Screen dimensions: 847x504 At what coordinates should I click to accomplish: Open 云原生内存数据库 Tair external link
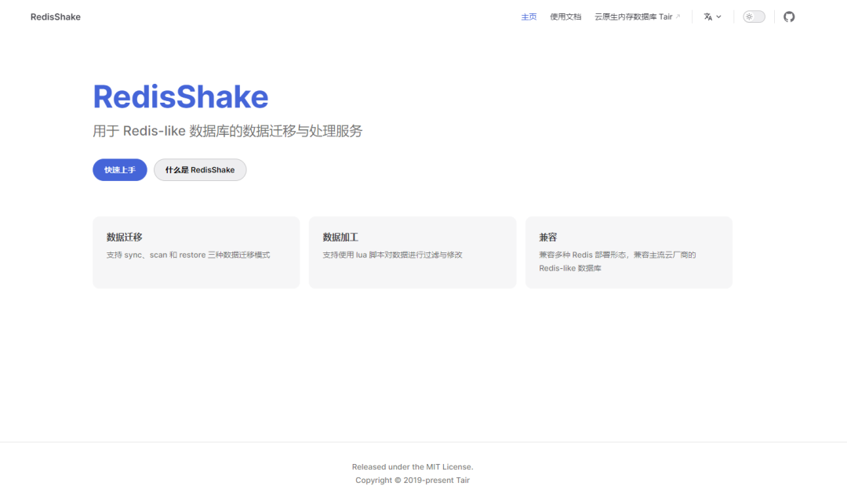(638, 16)
